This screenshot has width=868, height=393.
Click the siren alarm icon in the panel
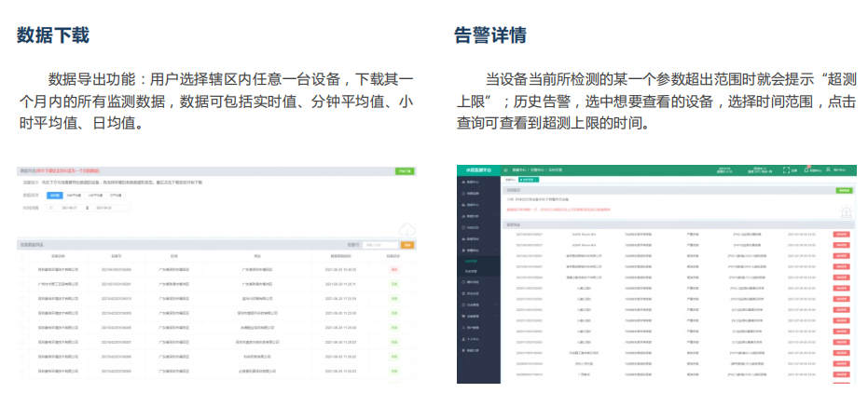(x=845, y=212)
